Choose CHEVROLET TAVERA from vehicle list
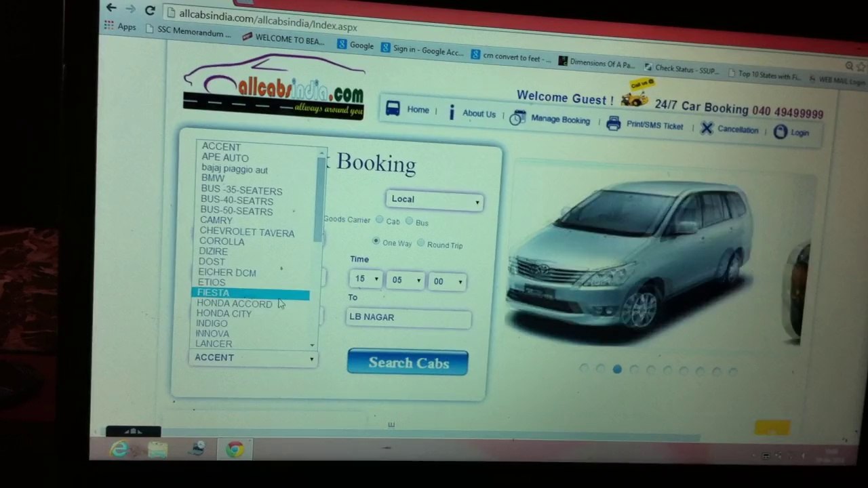The image size is (868, 488). click(247, 233)
